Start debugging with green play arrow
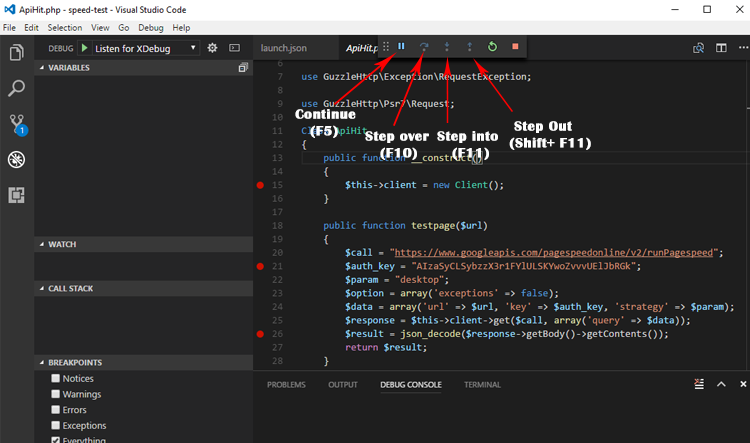 (84, 48)
